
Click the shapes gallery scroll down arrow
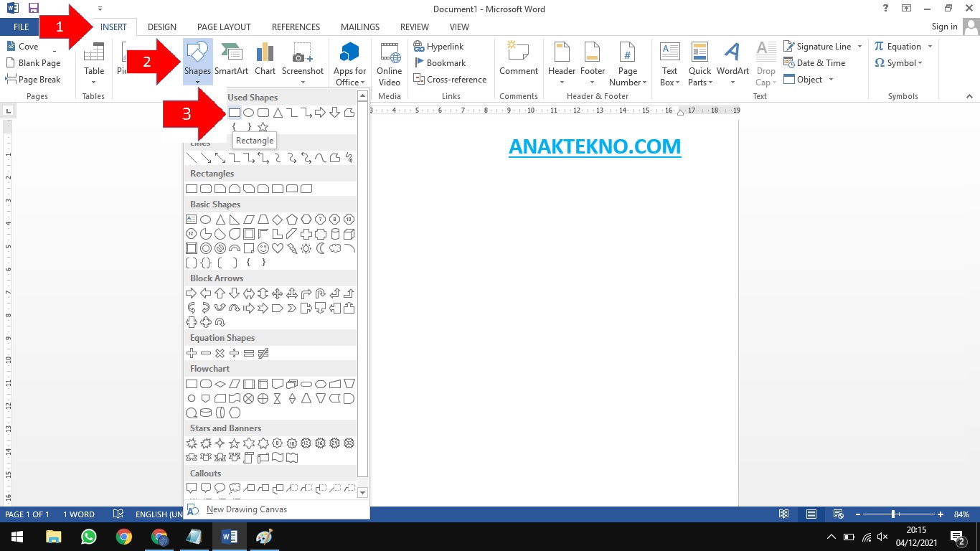coord(362,492)
